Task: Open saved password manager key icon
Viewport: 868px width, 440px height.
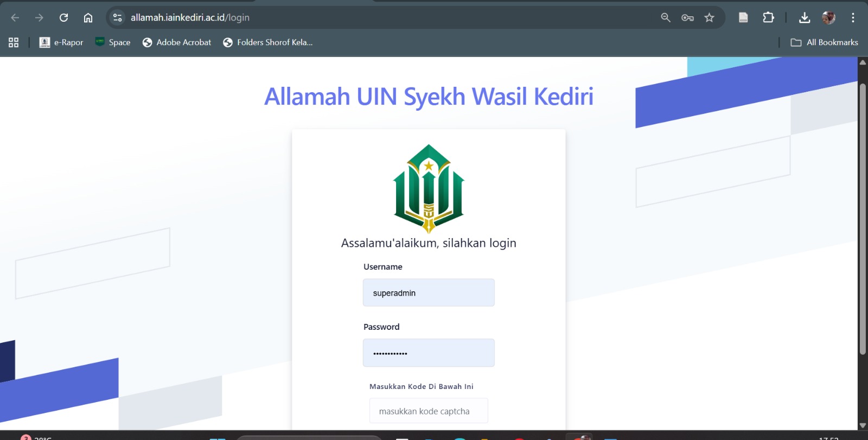Action: [687, 18]
